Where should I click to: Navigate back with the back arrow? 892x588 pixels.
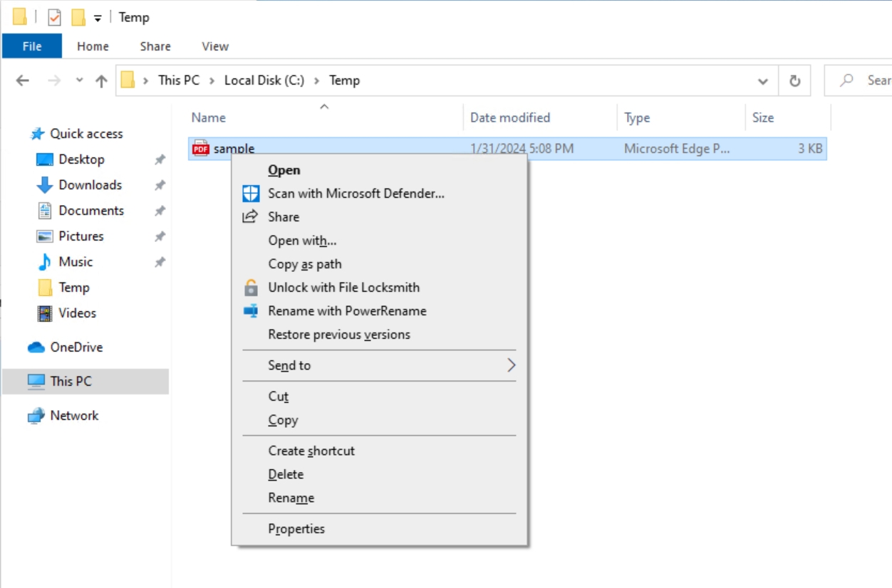[21, 80]
